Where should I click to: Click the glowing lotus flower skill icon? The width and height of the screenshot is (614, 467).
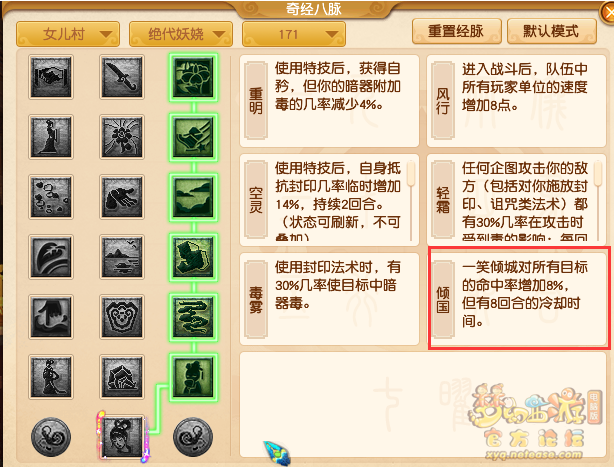pos(193,77)
